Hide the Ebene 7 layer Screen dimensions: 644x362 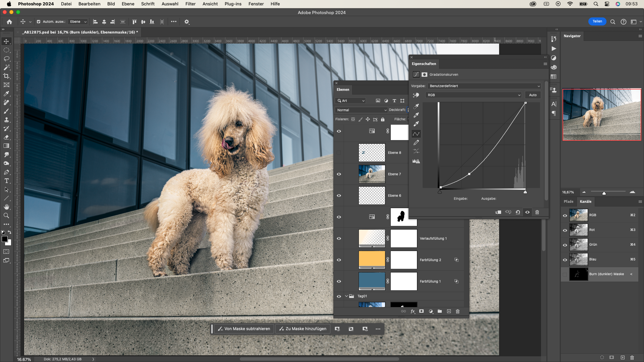pyautogui.click(x=339, y=174)
